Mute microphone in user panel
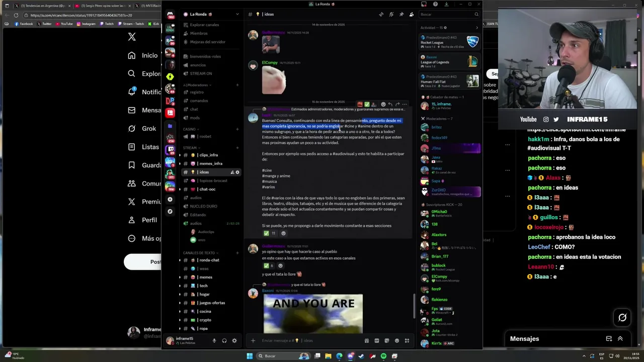 click(214, 340)
